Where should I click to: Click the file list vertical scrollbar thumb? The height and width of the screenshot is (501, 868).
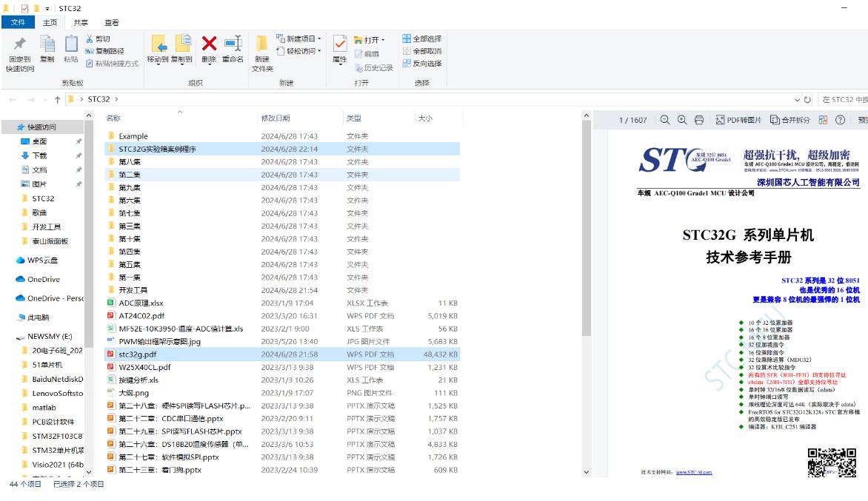tap(587, 228)
